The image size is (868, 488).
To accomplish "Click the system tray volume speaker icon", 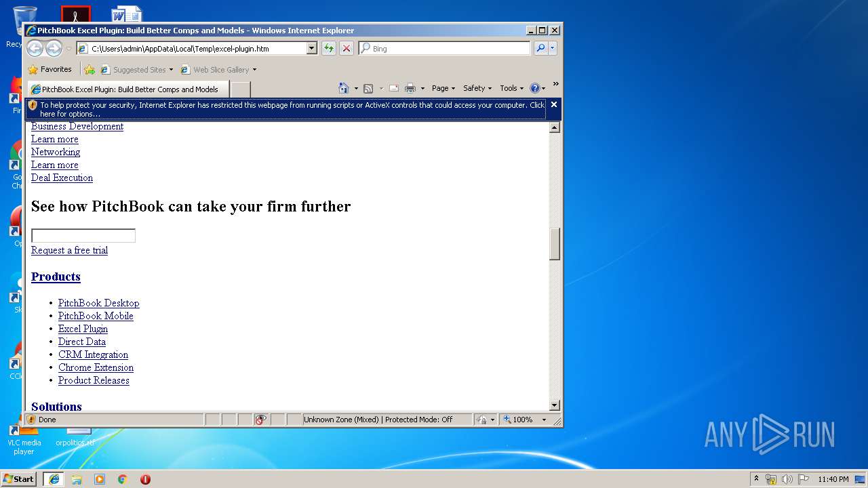I will [787, 479].
